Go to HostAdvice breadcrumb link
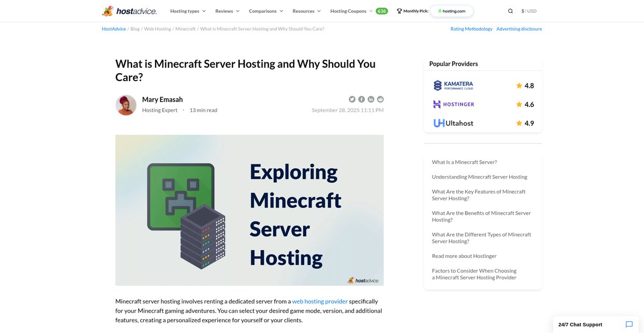Screen dimensions: 644x333 pyautogui.click(x=113, y=29)
